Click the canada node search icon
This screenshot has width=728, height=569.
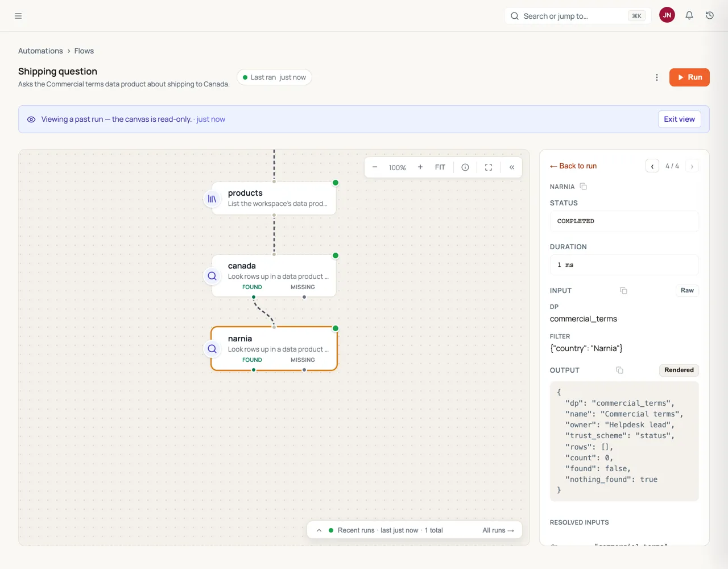(212, 276)
